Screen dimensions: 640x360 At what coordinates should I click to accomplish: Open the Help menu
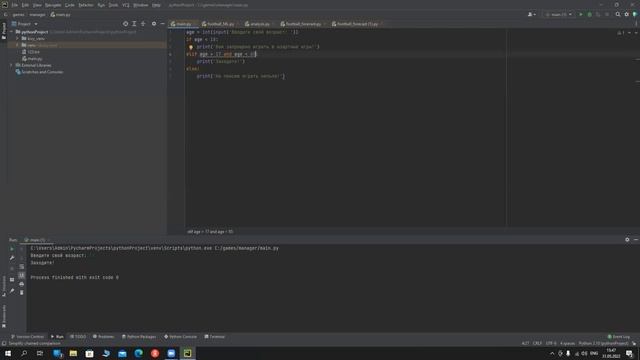pos(156,5)
